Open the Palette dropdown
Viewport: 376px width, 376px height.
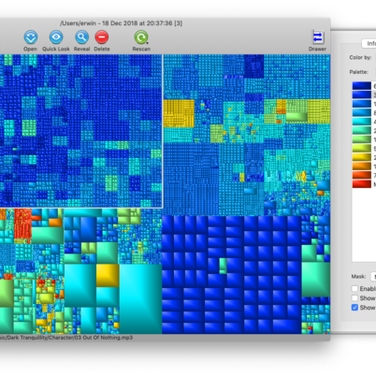pos(375,72)
